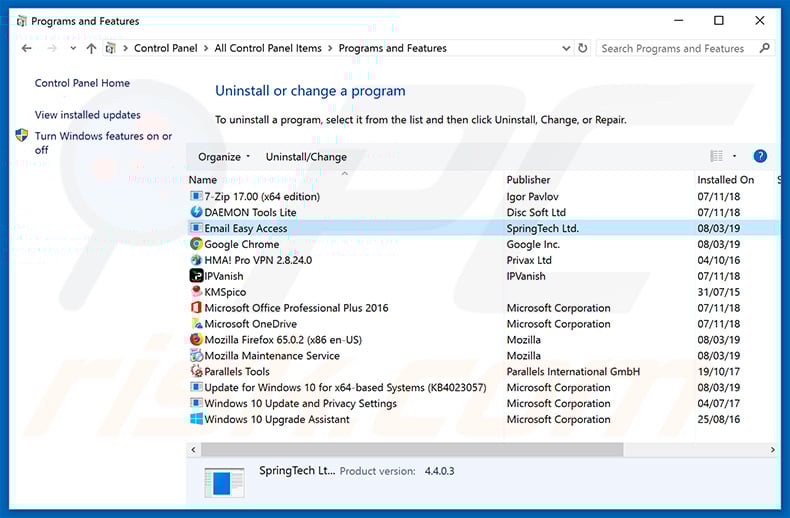Click product version 4.4.0.3 in details
The height and width of the screenshot is (518, 790).
439,471
